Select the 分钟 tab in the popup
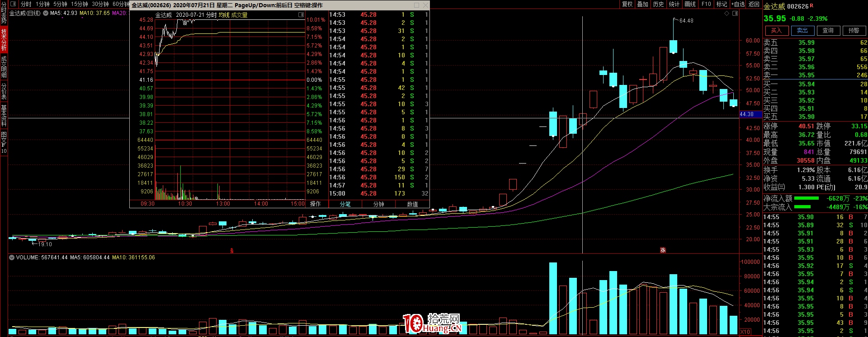 pyautogui.click(x=379, y=204)
